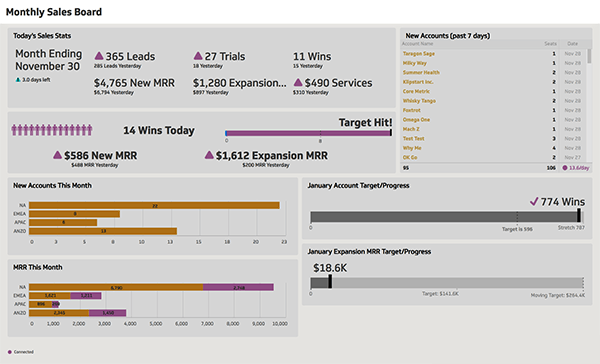This screenshot has width=600, height=364.
Task: Click the teal icon next to 3.0 days left
Action: 18,80
